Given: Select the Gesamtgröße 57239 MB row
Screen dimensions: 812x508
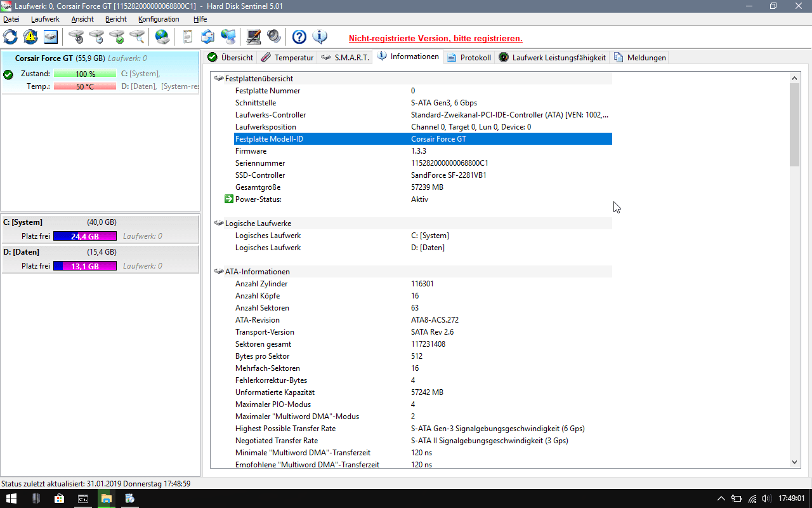Looking at the screenshot, I should (423, 187).
